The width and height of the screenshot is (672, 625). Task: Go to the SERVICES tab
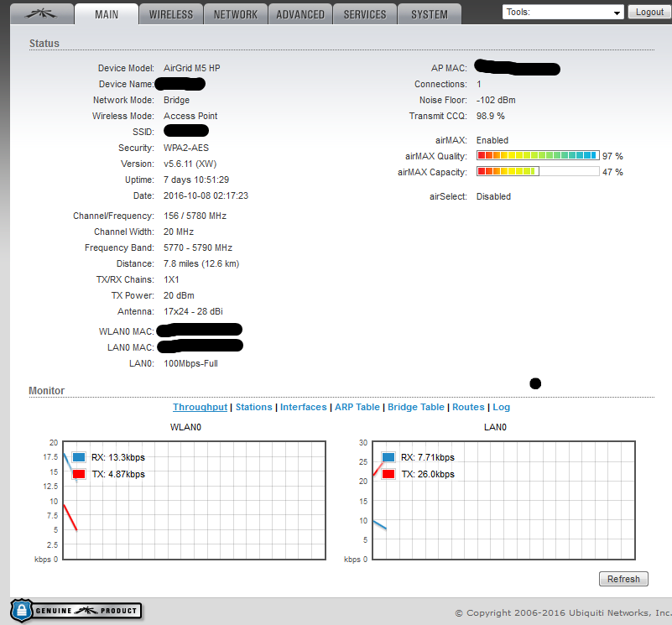[365, 14]
